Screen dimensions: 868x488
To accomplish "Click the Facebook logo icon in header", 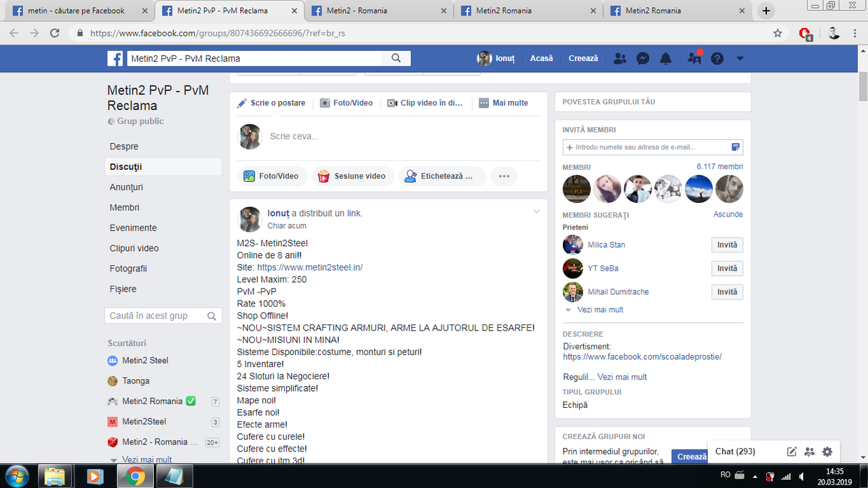I will [115, 58].
